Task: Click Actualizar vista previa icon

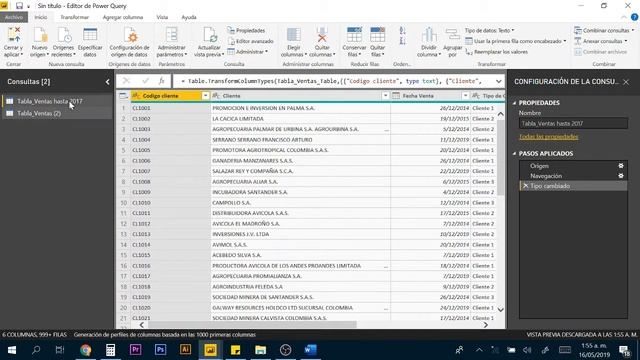Action: click(x=210, y=35)
